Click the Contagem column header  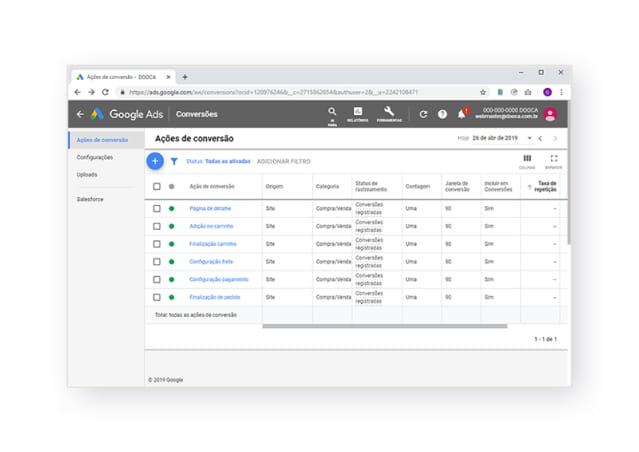coord(418,186)
